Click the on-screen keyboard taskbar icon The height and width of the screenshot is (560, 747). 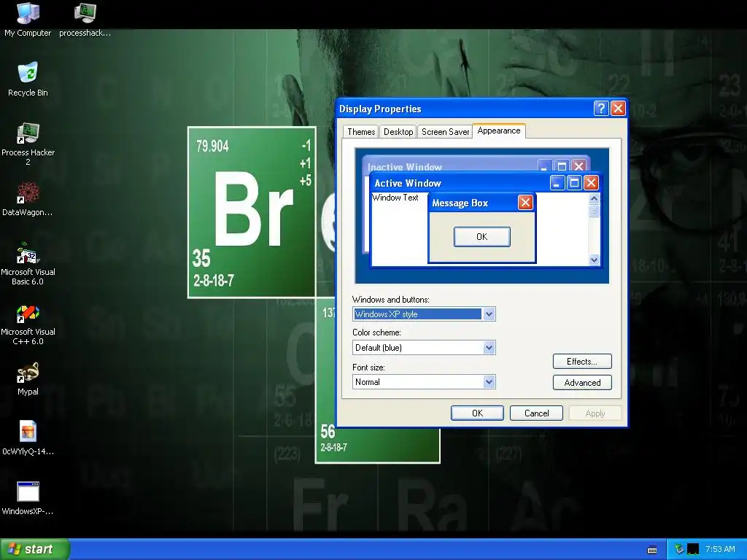point(652,550)
